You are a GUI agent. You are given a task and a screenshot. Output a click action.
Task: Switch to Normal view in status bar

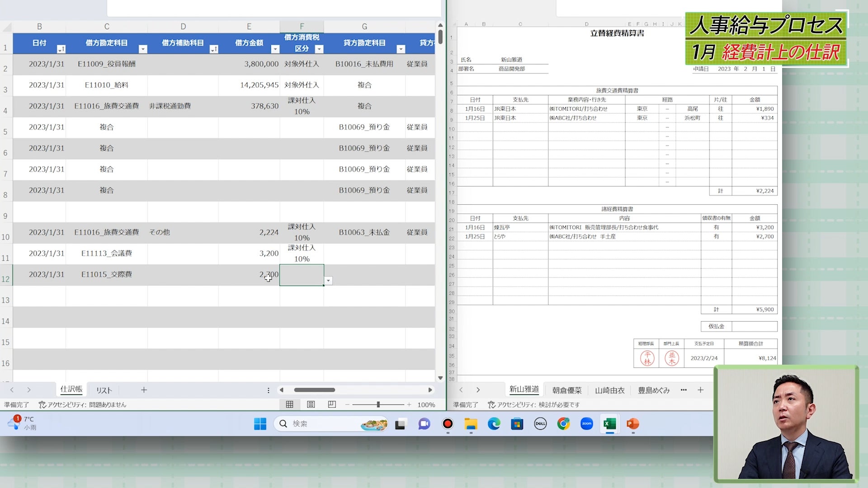289,404
